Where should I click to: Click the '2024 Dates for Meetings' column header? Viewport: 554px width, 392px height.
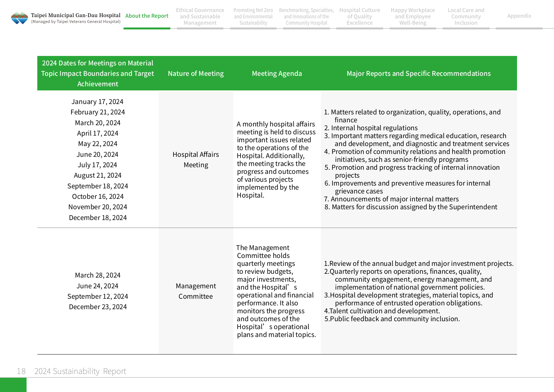(x=98, y=73)
